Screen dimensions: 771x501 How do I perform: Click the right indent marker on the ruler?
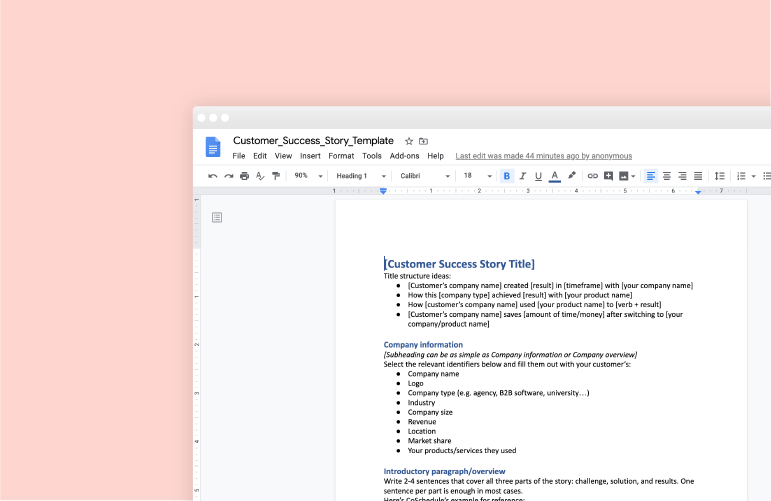point(698,192)
